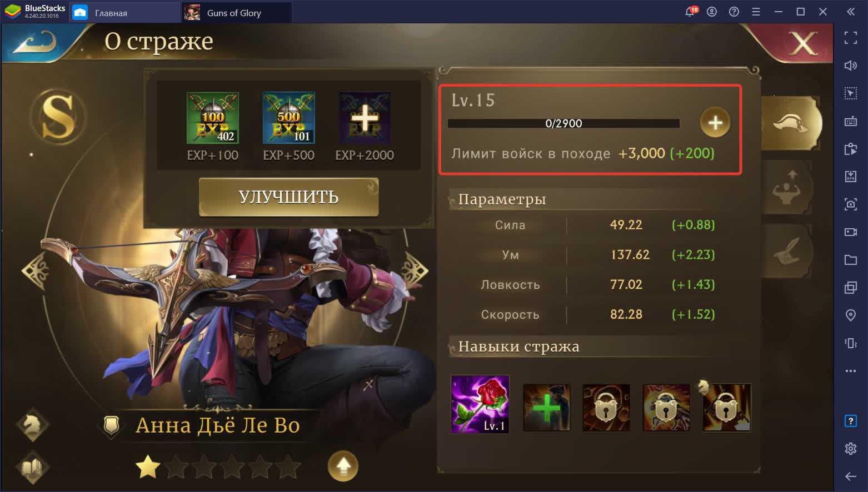Go to next guard with right arrow

[415, 271]
